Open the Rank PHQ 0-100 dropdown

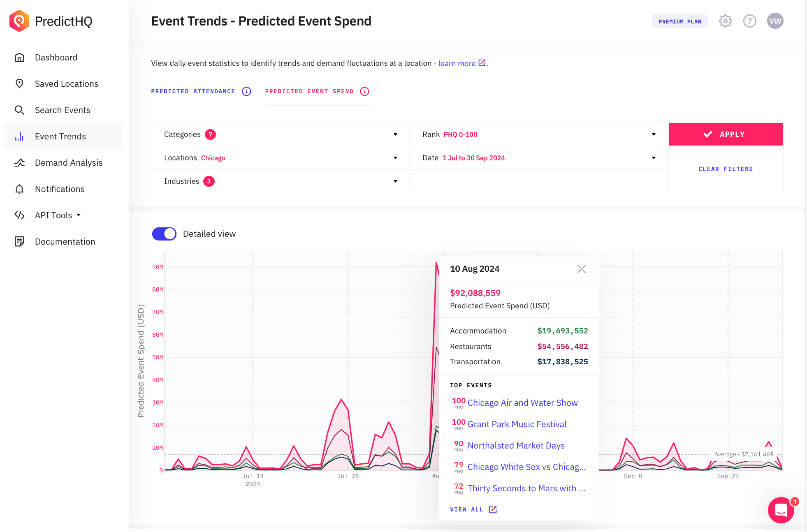click(x=539, y=134)
